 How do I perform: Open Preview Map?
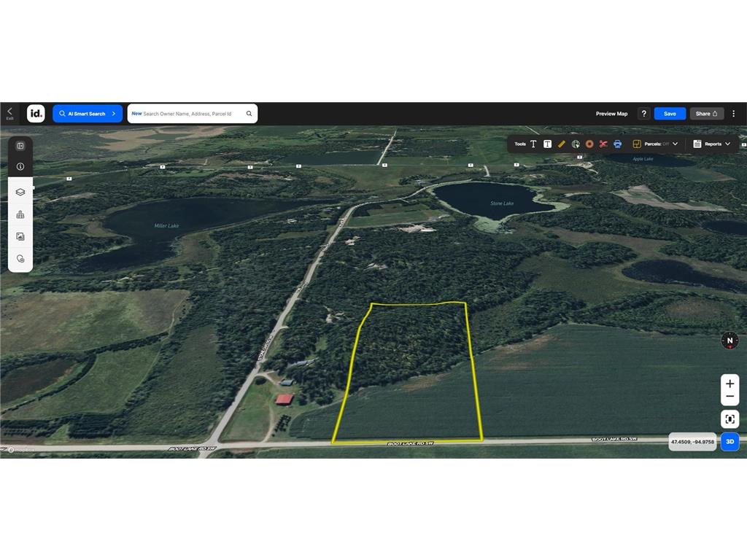[x=611, y=114]
